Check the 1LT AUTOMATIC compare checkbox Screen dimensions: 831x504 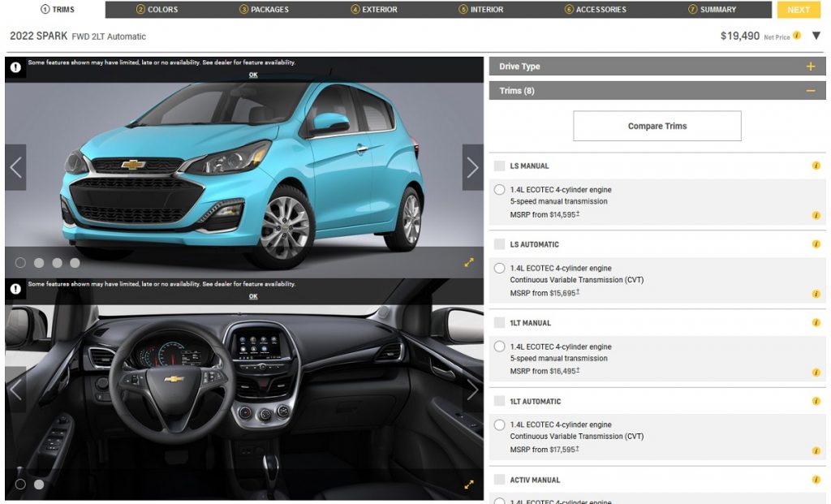tap(499, 401)
